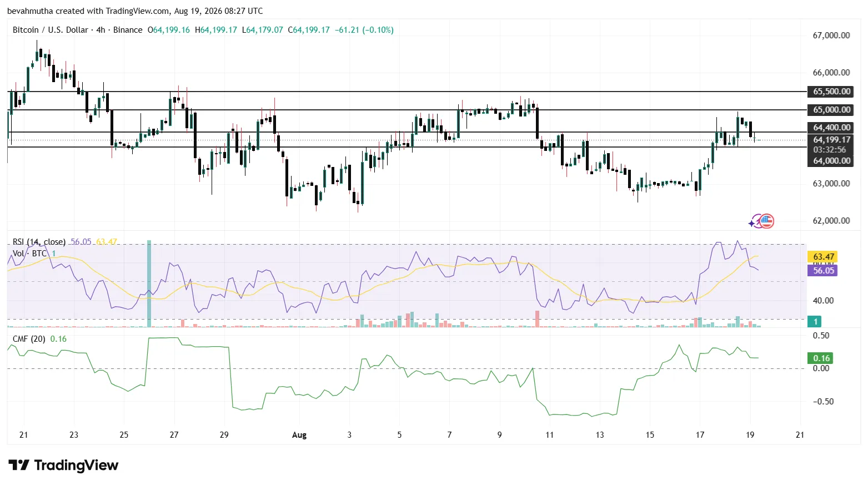This screenshot has height=486, width=868.
Task: Click the change value −61.21 (−0.10%)
Action: (365, 30)
